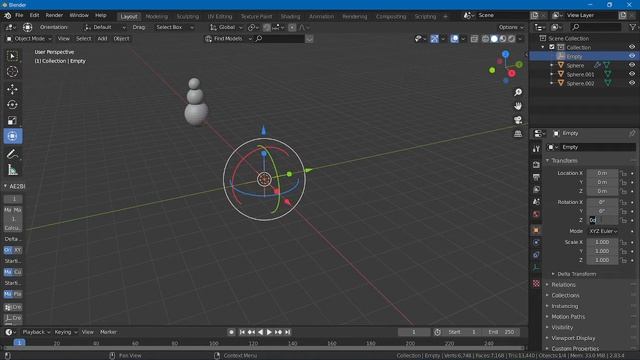Open rotation Mode XYZ Euler dropdown

603,231
